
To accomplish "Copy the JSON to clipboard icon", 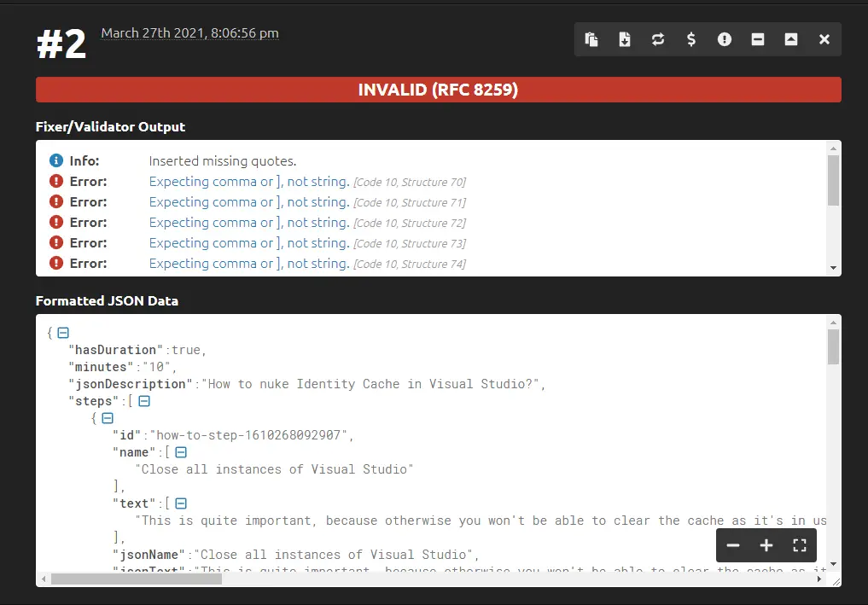I will pos(591,39).
